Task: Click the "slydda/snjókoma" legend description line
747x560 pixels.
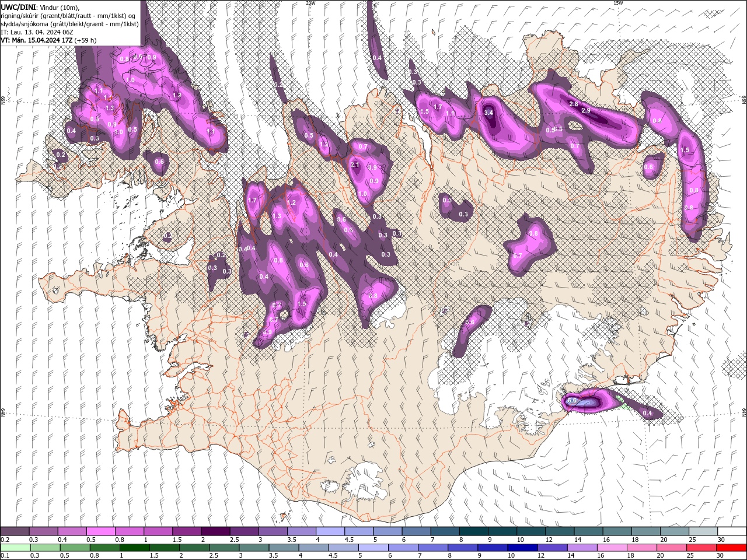Action: (x=70, y=24)
